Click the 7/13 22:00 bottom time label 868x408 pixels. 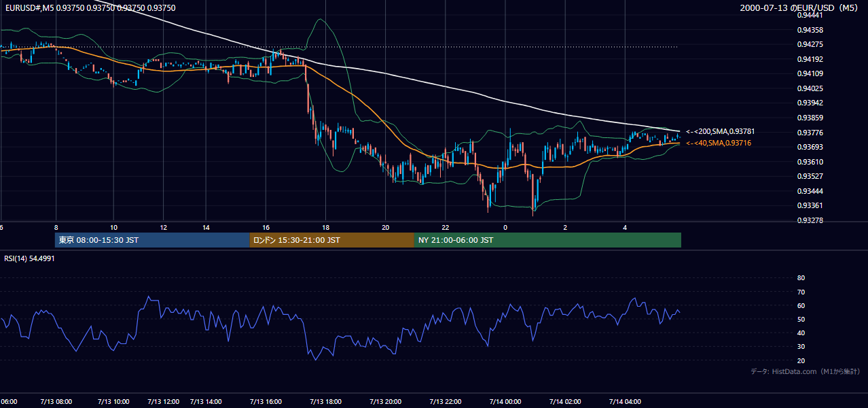coord(446,401)
